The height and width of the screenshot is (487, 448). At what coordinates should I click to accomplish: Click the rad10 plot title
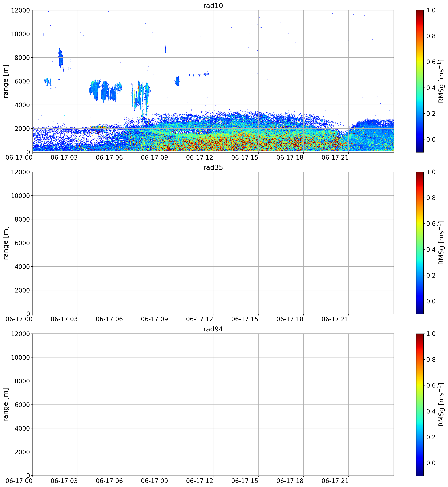[213, 6]
